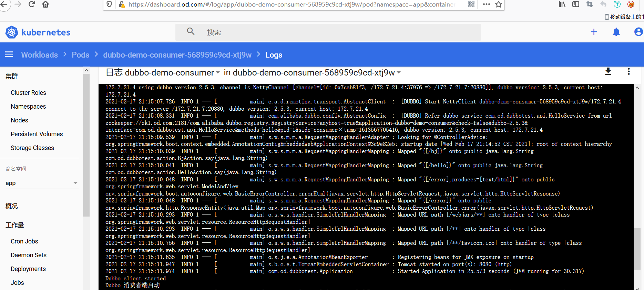Screen dimensions: 644x290
Task: Open Daemon Sets in sidebar
Action: click(29, 255)
